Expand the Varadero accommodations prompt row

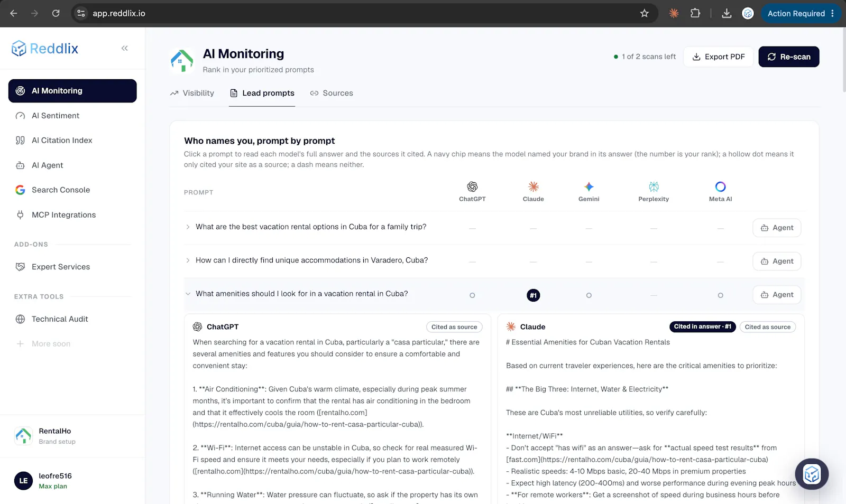click(188, 260)
